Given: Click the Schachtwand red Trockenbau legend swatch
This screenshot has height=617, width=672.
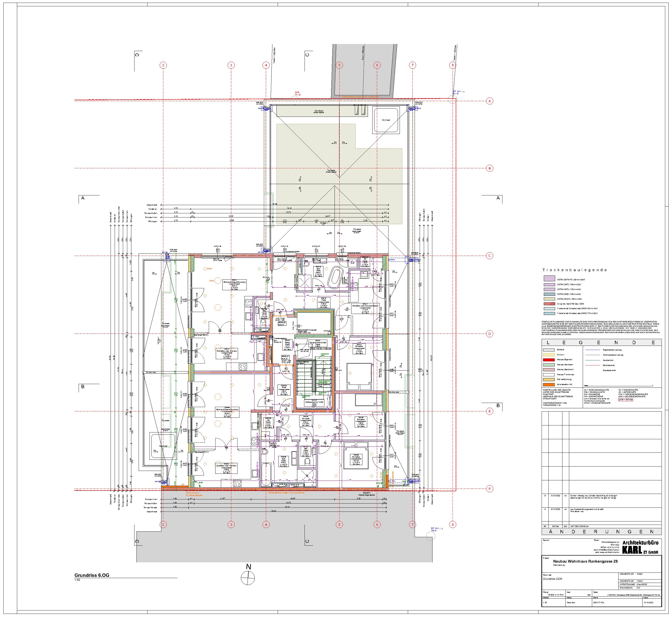Looking at the screenshot, I should (x=549, y=304).
